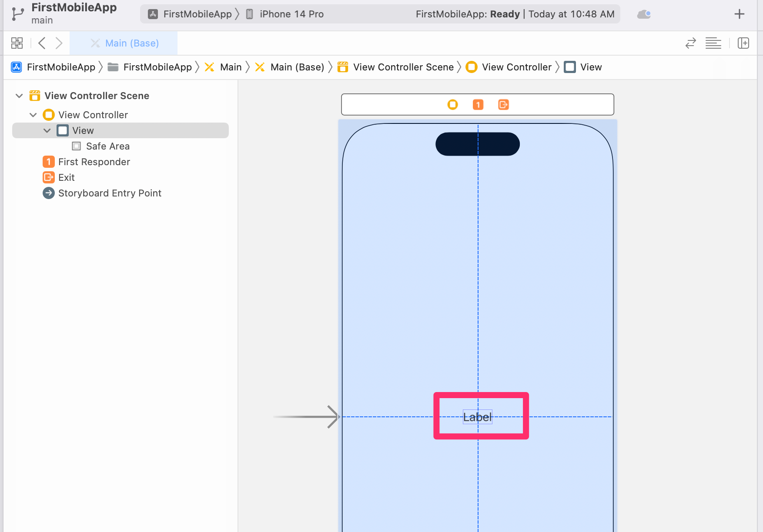
Task: Click the swap editor arrows icon
Action: point(691,43)
